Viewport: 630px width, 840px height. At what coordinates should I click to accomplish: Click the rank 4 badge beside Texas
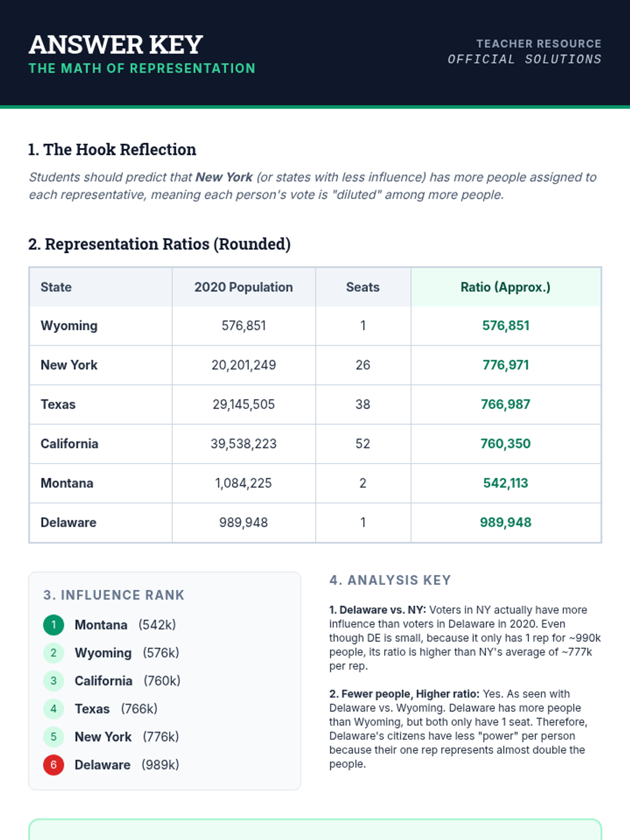[54, 709]
